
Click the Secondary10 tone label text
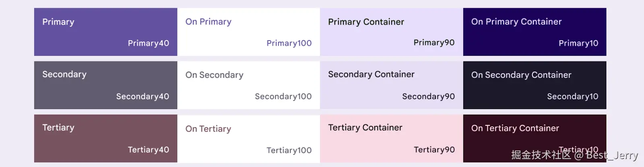point(572,96)
